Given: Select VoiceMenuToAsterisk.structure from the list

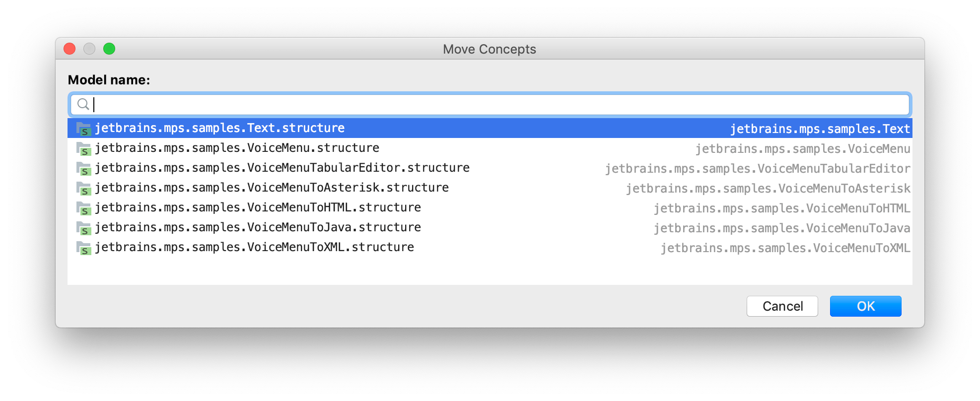Looking at the screenshot, I should pos(272,188).
